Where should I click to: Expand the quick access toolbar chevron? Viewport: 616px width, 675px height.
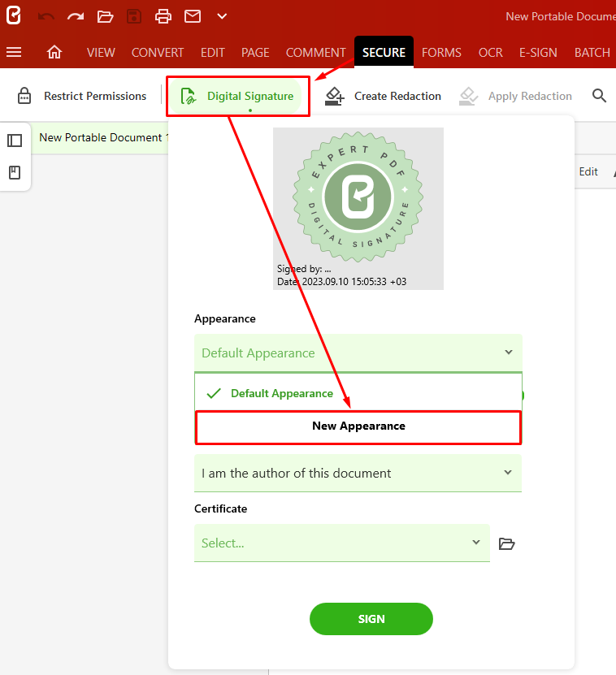(x=222, y=16)
